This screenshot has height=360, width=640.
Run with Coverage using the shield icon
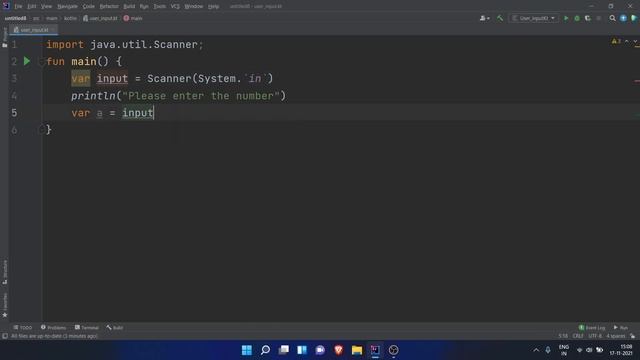tap(588, 18)
